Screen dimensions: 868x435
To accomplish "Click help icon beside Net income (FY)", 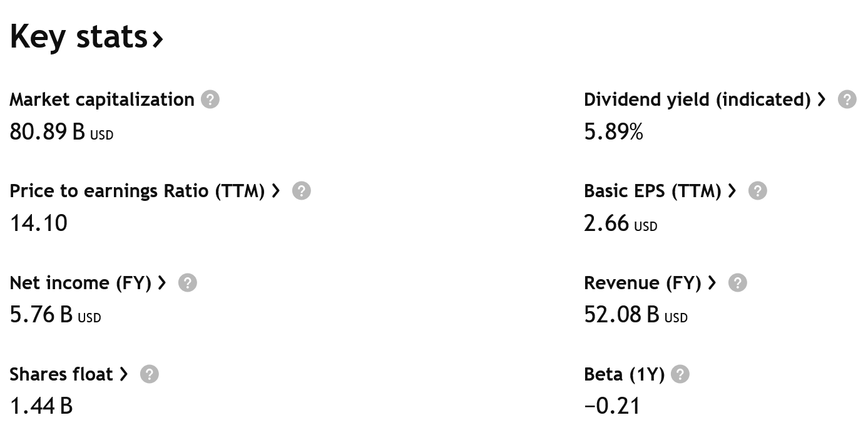I will coord(187,283).
